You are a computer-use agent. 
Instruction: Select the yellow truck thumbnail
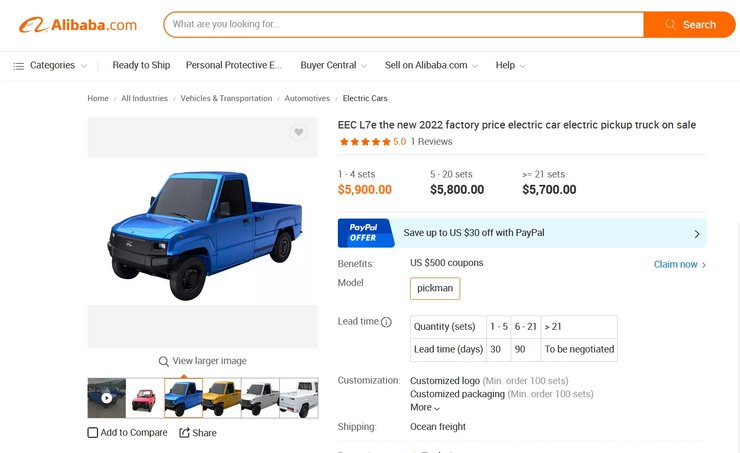221,398
